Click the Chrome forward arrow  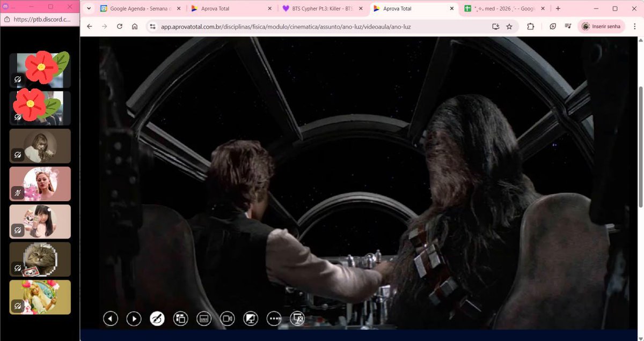(105, 26)
